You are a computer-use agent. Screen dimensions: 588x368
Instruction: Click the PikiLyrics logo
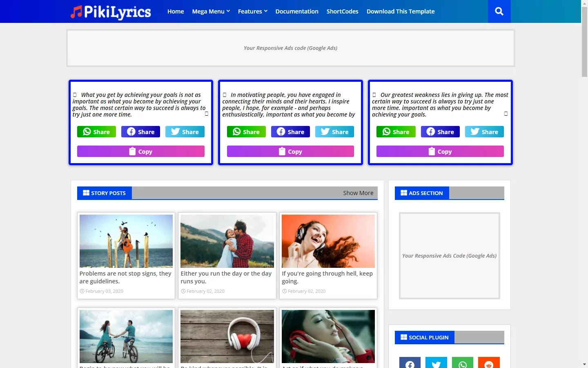pos(111,12)
